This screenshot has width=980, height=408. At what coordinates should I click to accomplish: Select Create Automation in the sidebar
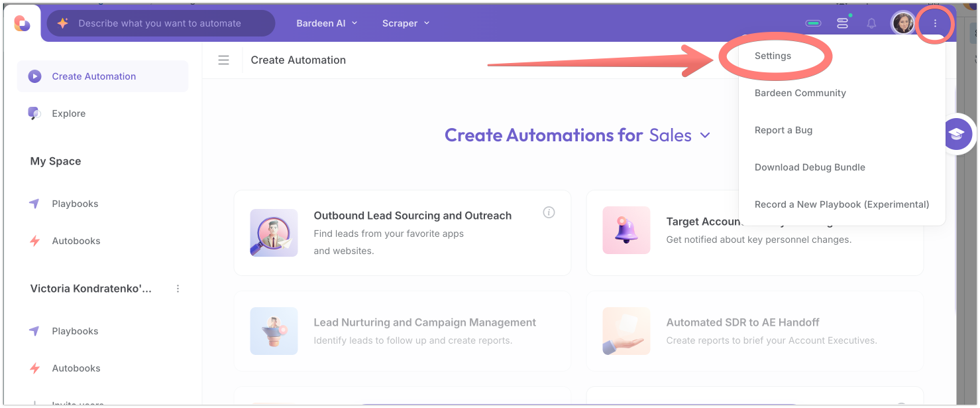pyautogui.click(x=103, y=76)
